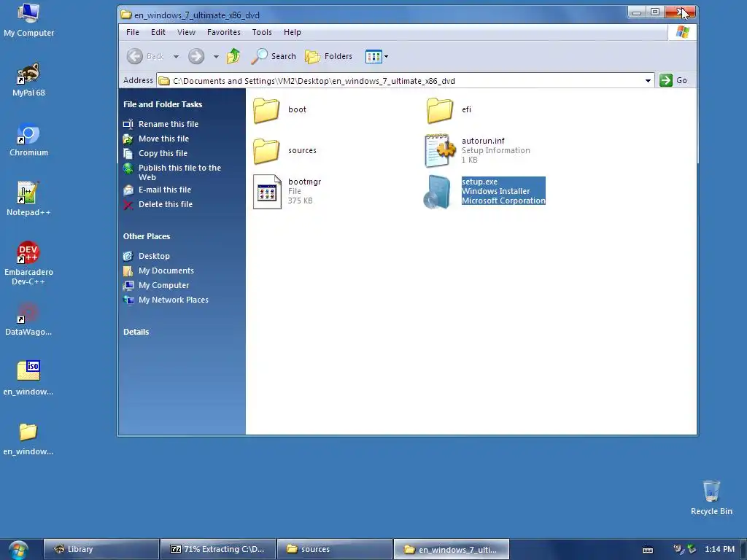Open the Tools menu
This screenshot has height=560, width=747.
coord(262,32)
